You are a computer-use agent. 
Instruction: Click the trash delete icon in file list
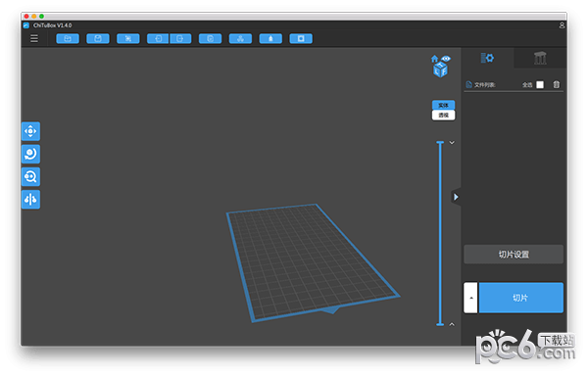[557, 84]
